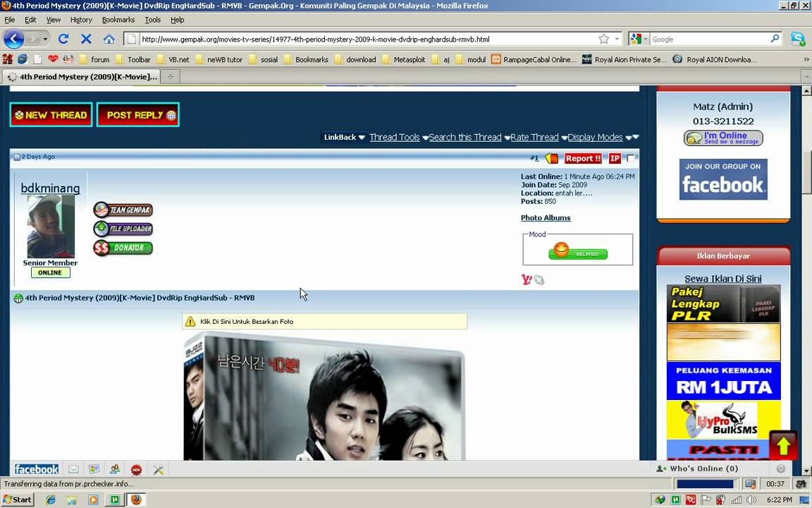812x508 pixels.
Task: Click the POST REPLY button
Action: [x=137, y=114]
